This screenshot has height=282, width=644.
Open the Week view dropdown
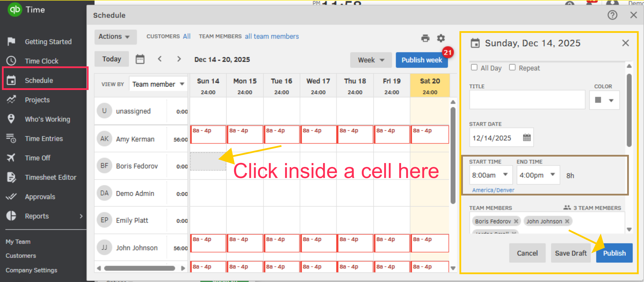pos(371,60)
